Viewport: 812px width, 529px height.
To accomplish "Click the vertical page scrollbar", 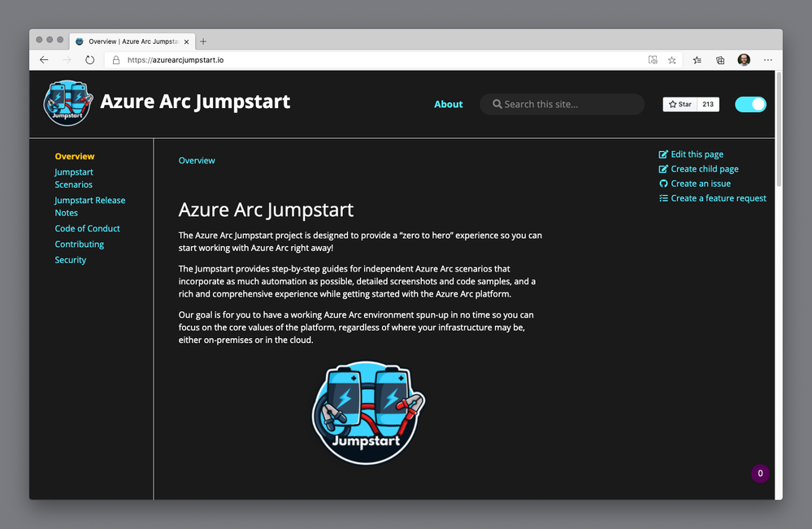I will point(779,129).
